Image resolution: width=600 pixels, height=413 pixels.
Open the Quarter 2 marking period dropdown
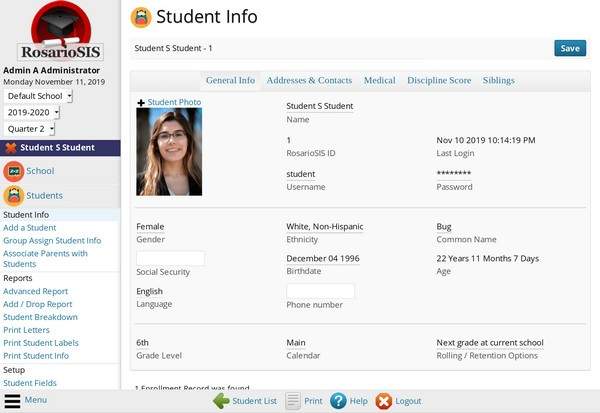30,129
